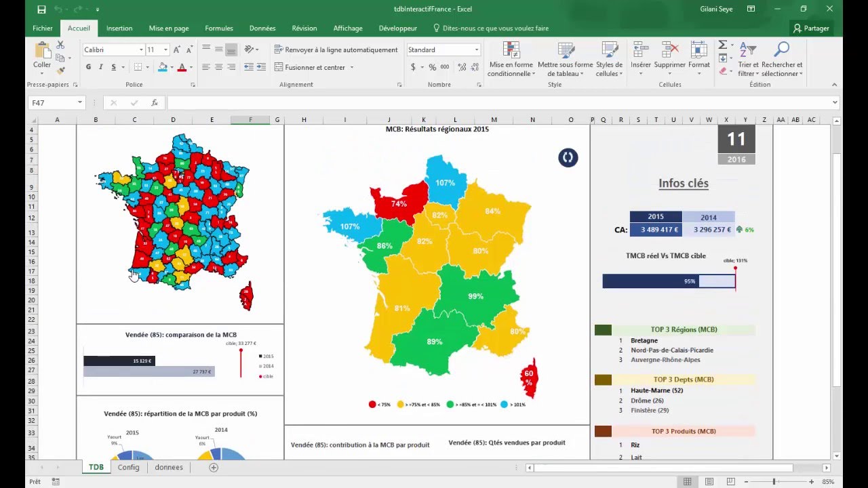Switch to the Affichage tab

click(348, 28)
